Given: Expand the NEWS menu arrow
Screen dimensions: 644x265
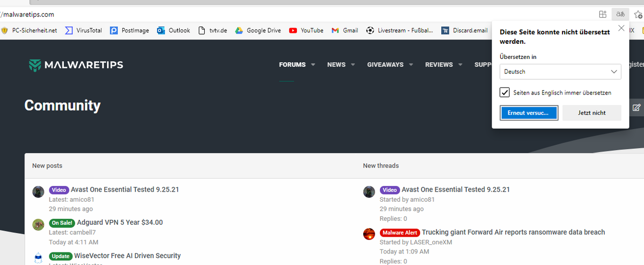Looking at the screenshot, I should (353, 65).
